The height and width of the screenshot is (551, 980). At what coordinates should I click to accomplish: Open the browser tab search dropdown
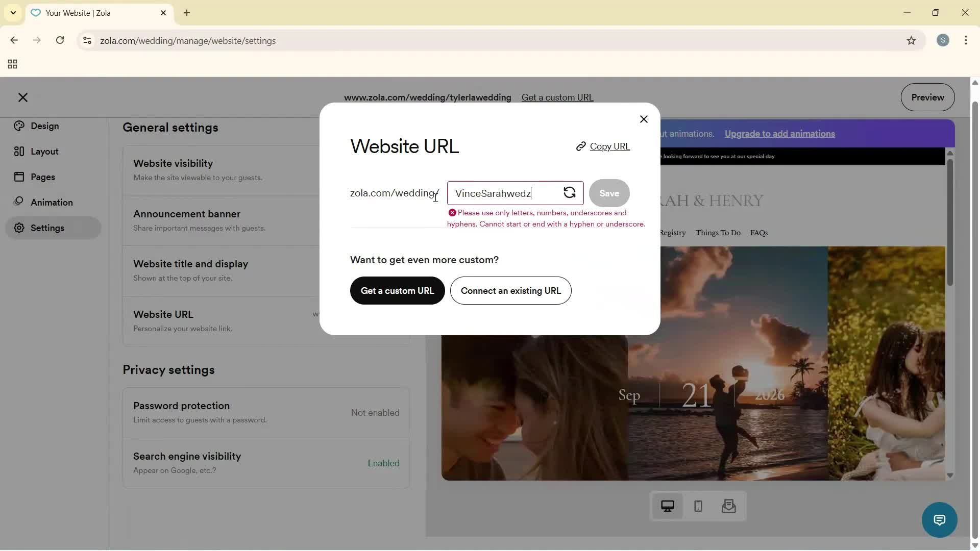[x=13, y=13]
